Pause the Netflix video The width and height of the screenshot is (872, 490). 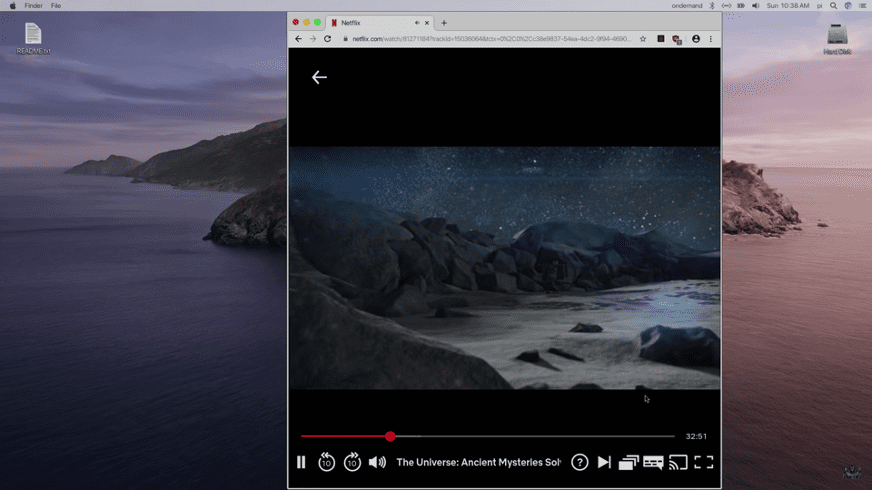click(x=301, y=462)
